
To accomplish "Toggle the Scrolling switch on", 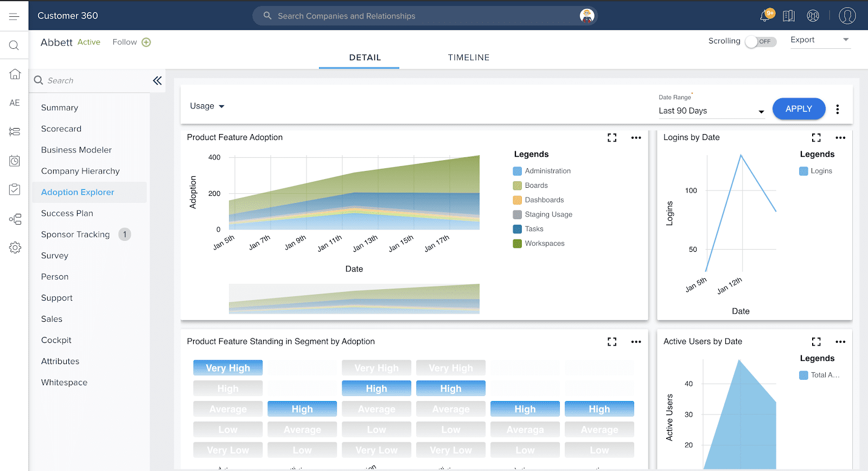I will pyautogui.click(x=760, y=42).
